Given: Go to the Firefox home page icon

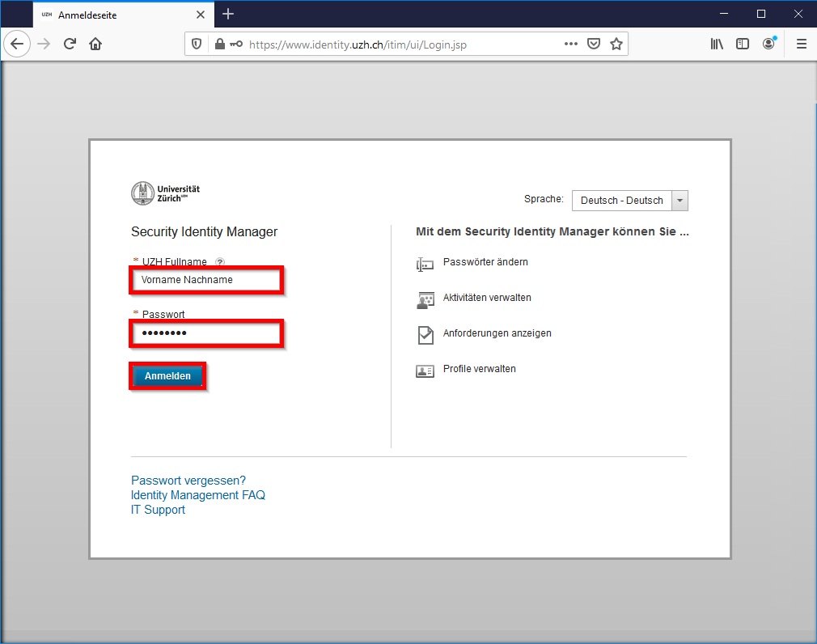Looking at the screenshot, I should point(95,44).
